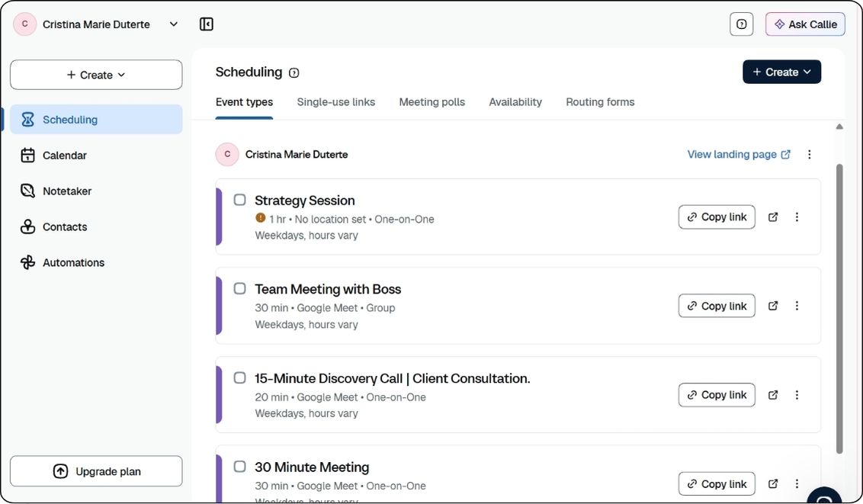Open more options for 30 Minute Meeting

797,483
